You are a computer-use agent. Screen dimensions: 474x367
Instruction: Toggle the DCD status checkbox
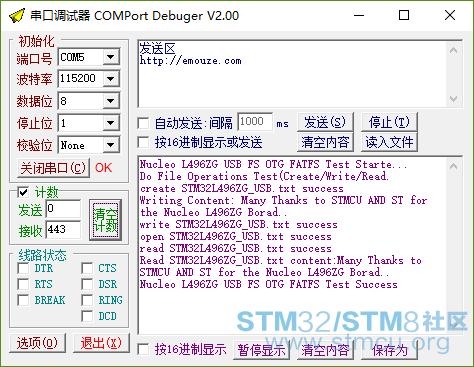pyautogui.click(x=87, y=316)
